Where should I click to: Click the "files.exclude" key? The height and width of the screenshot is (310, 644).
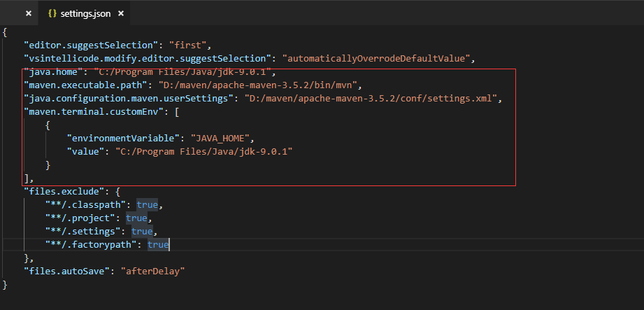click(64, 191)
